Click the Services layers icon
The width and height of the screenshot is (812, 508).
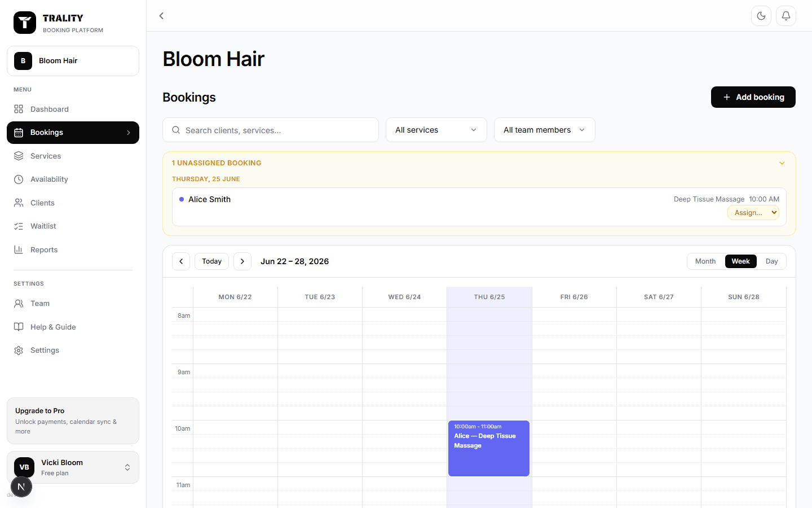19,156
